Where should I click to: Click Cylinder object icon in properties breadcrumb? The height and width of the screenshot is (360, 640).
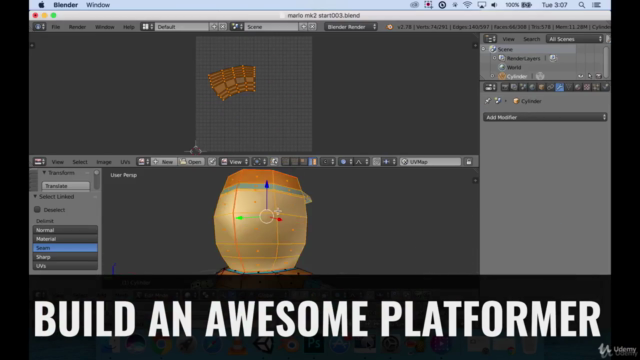coord(516,101)
